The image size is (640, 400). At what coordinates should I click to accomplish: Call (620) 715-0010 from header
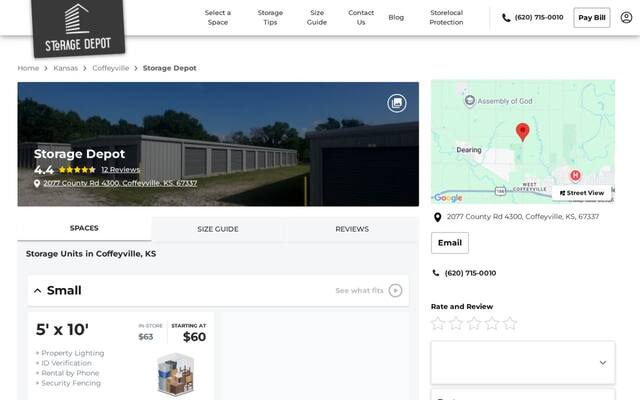point(539,18)
